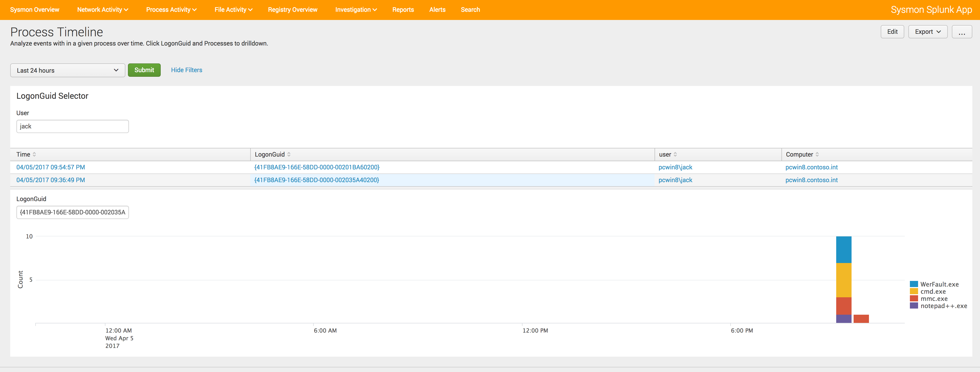This screenshot has height=372, width=980.
Task: Sort table by LogonGuid column
Action: [273, 155]
